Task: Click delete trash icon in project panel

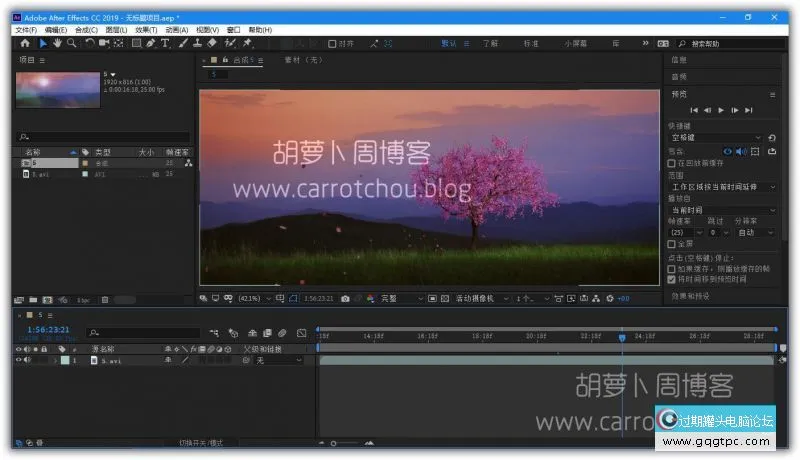Action: click(105, 300)
